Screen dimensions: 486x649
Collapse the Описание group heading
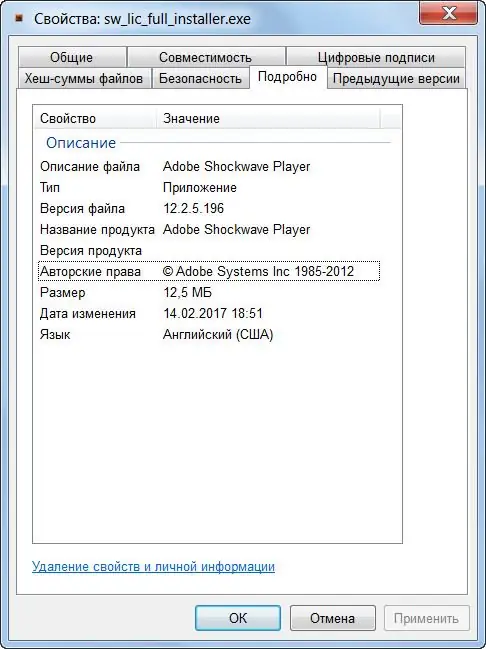[x=81, y=143]
